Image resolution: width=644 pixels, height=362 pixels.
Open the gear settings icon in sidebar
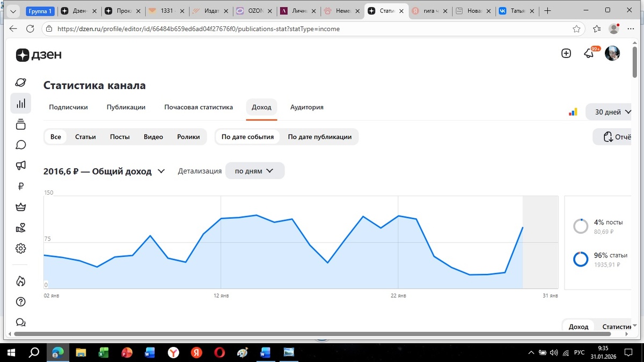[x=20, y=249]
